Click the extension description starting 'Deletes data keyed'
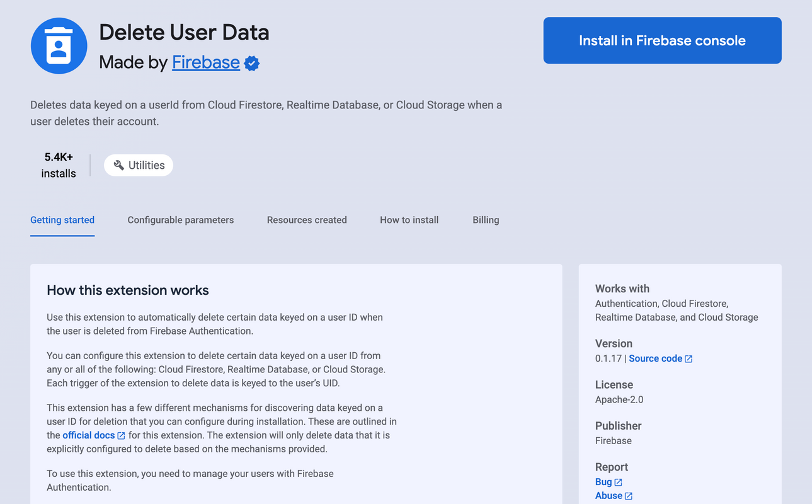The height and width of the screenshot is (504, 812). click(x=266, y=113)
